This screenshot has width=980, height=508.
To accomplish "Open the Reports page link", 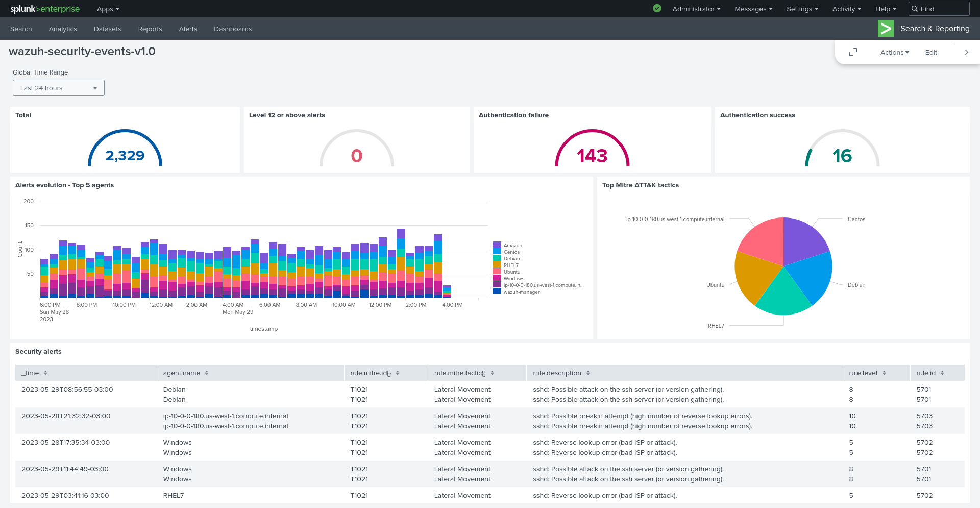I will point(150,29).
